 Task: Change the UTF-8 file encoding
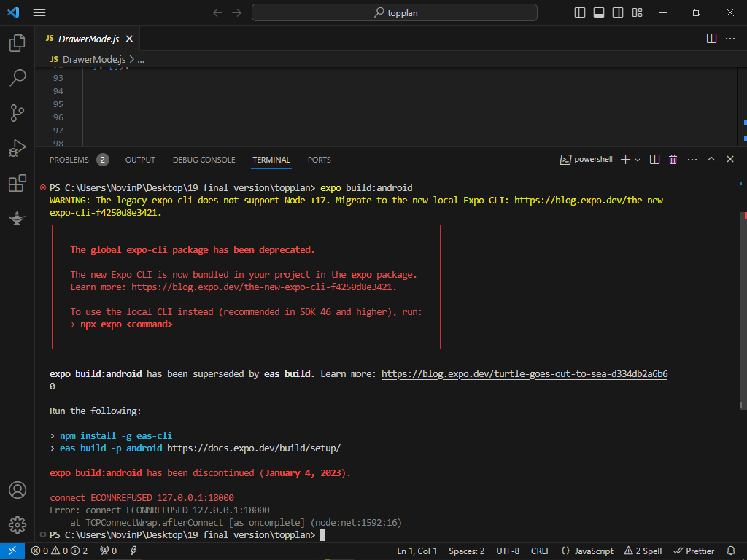click(508, 551)
